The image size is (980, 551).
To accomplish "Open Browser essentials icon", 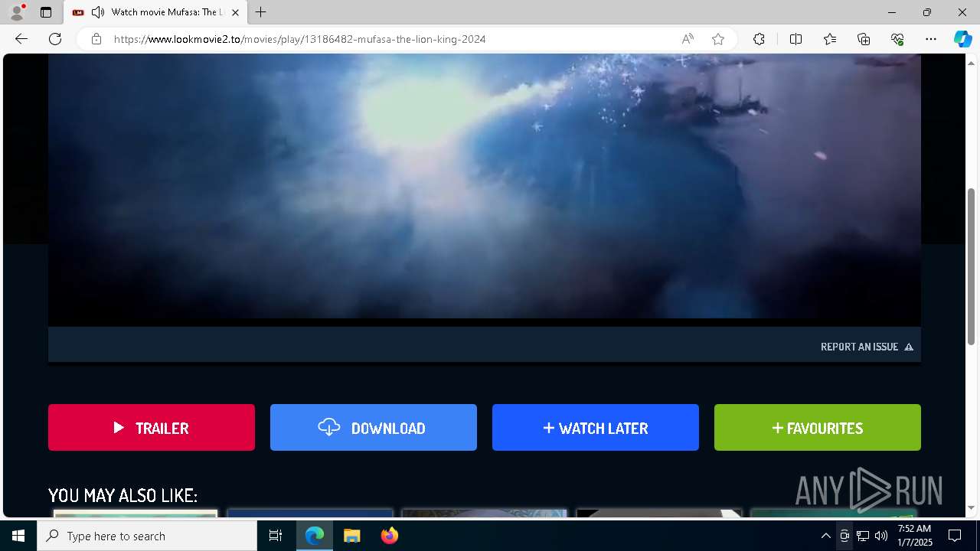I will tap(897, 39).
